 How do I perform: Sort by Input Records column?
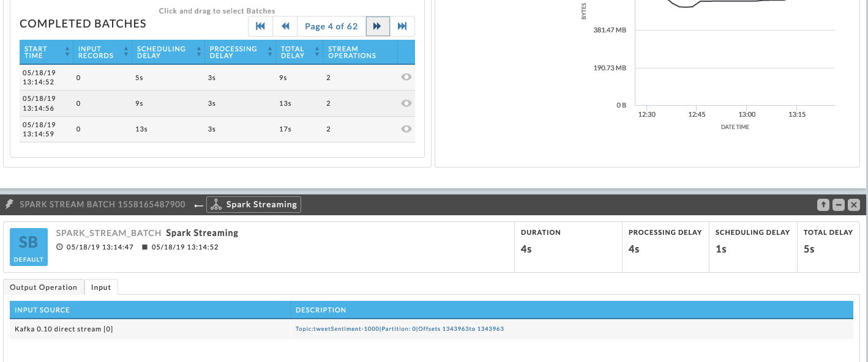pos(102,52)
